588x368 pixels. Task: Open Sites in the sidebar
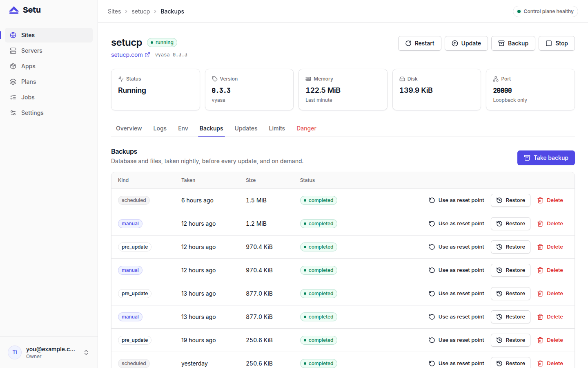point(49,35)
